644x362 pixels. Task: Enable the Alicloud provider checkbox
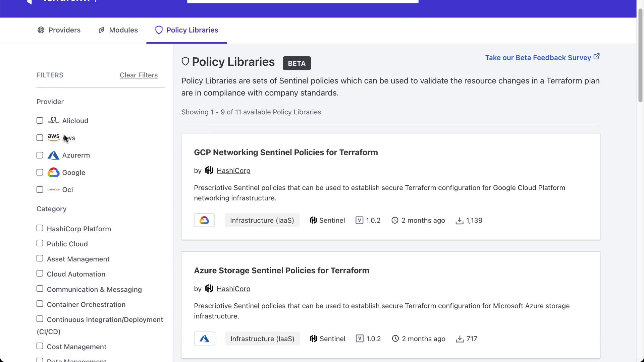40,120
